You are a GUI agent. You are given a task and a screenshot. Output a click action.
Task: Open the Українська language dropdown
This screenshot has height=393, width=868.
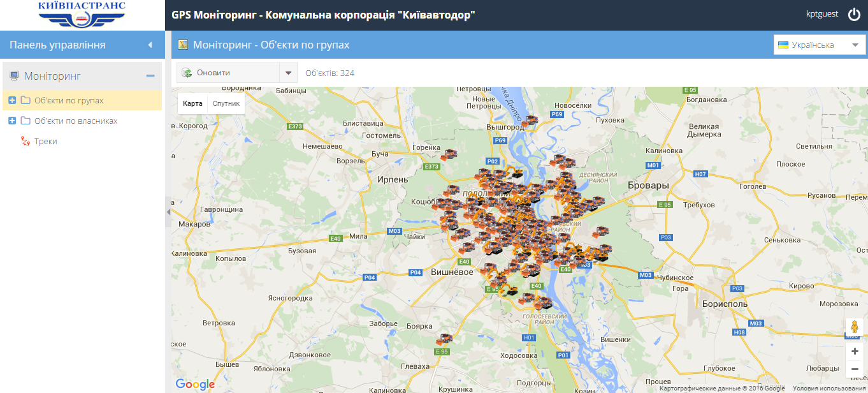coord(820,45)
